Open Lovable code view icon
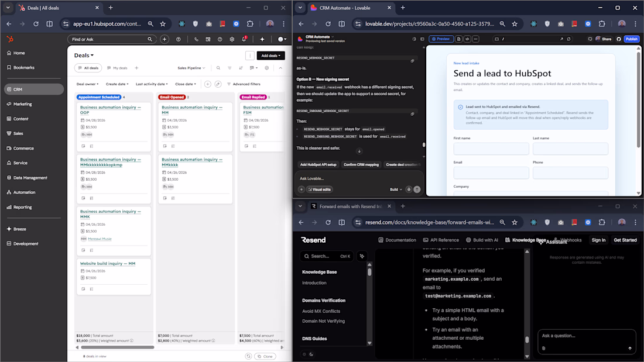Screen dimensions: 644x362 pos(467,39)
